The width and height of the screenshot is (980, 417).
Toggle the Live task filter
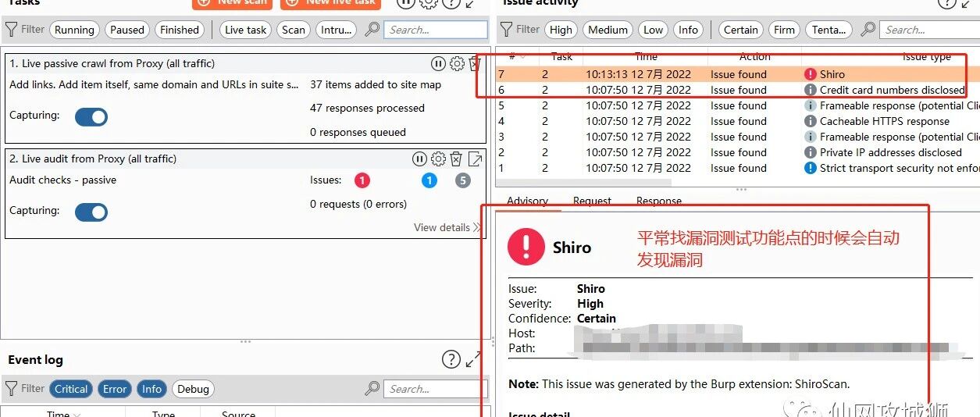(246, 30)
